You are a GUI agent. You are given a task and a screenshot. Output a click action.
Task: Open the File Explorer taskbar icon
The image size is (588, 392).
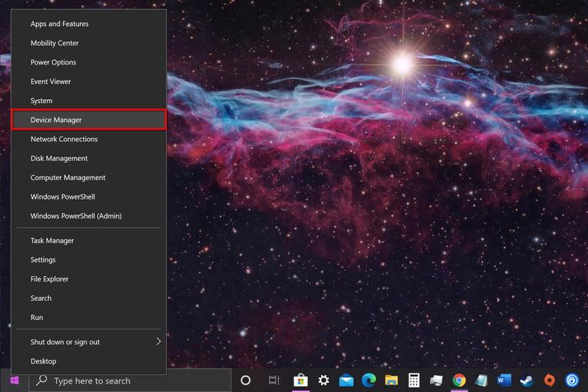(x=392, y=380)
